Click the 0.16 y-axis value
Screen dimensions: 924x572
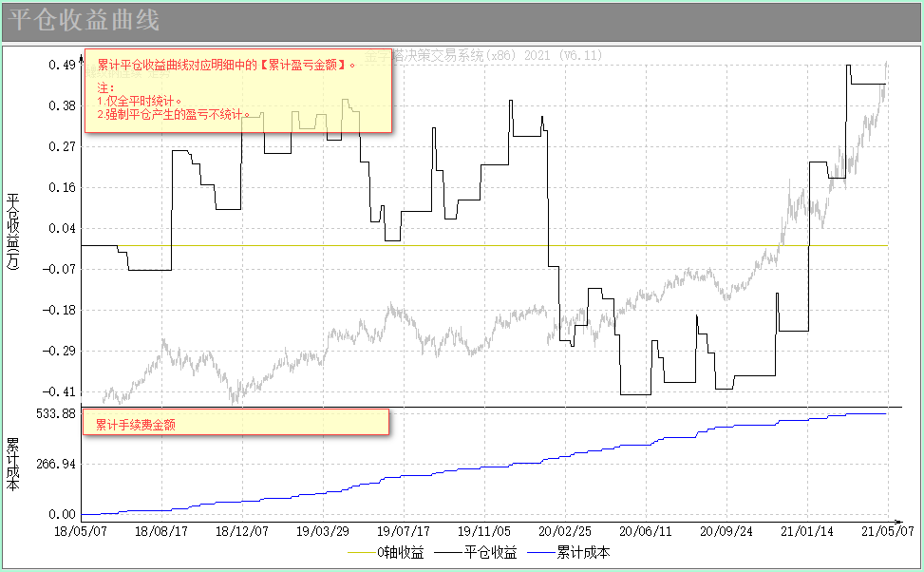click(x=62, y=187)
